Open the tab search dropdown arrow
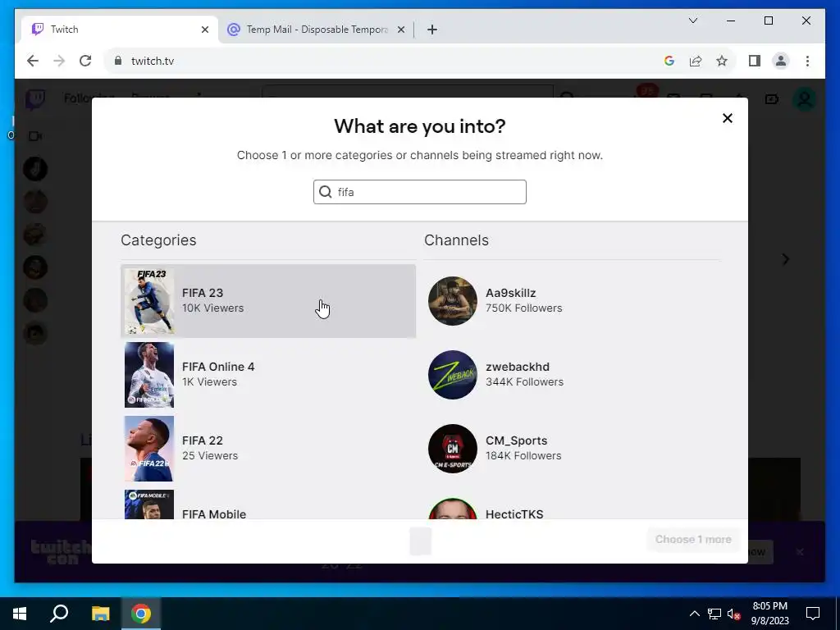Image resolution: width=840 pixels, height=630 pixels. click(692, 21)
